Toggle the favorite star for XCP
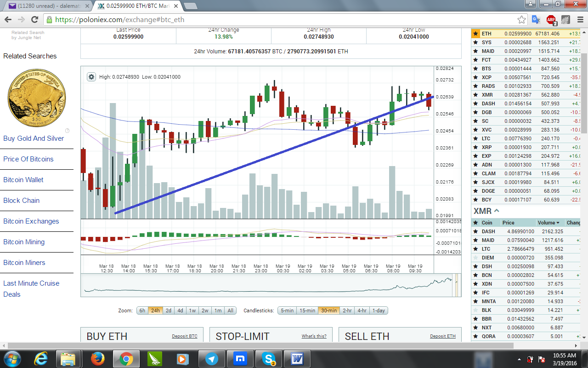This screenshot has width=588, height=368. pyautogui.click(x=476, y=77)
